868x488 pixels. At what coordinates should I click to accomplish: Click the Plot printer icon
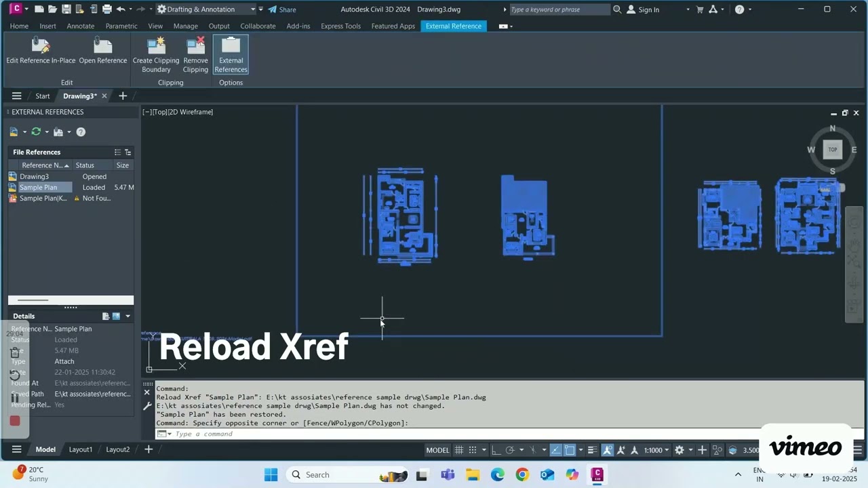click(x=106, y=9)
